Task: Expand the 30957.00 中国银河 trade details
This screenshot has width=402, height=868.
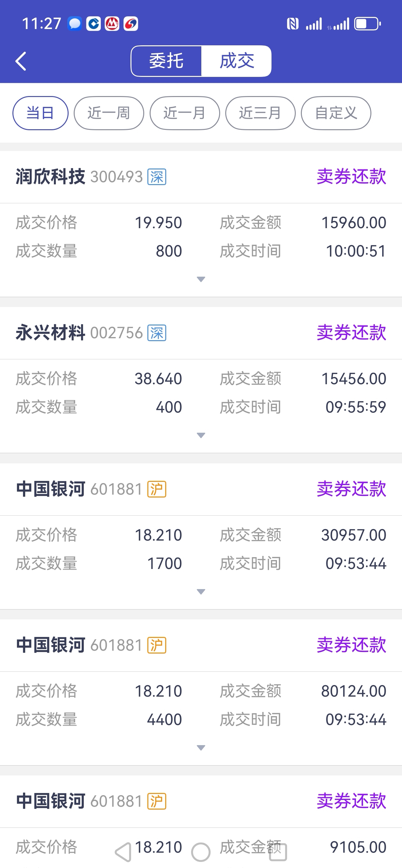Action: click(201, 592)
